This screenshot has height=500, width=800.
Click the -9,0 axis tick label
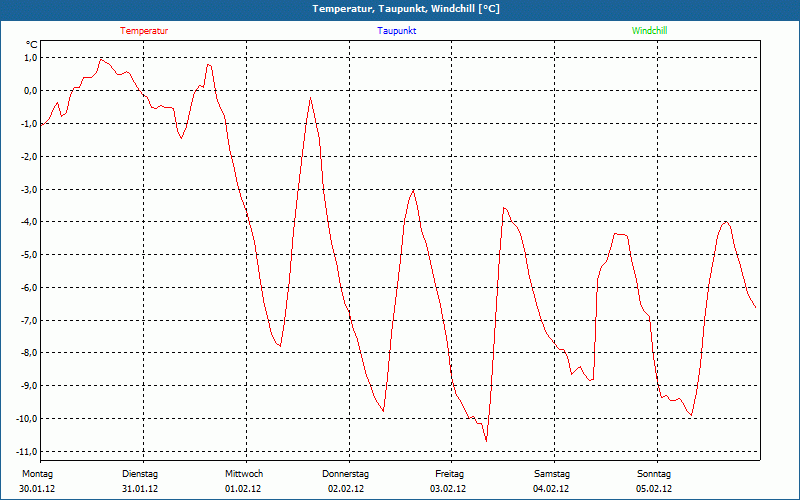coord(29,386)
